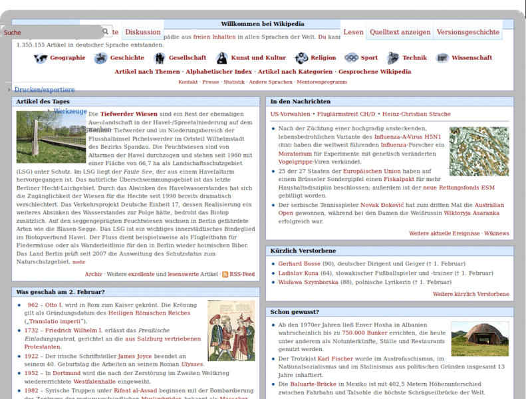The image size is (532, 399).
Task: Open Weitere kürzlich Verstorbene link
Action: 471,294
